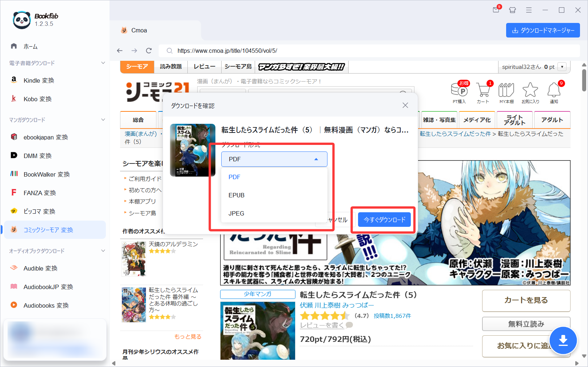Open the お気に入り star icon

[530, 92]
